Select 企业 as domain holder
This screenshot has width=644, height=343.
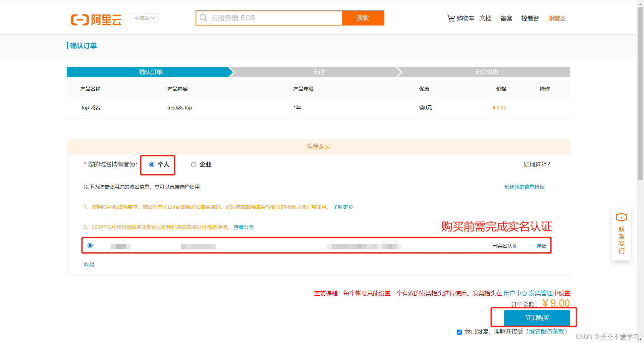(x=194, y=164)
